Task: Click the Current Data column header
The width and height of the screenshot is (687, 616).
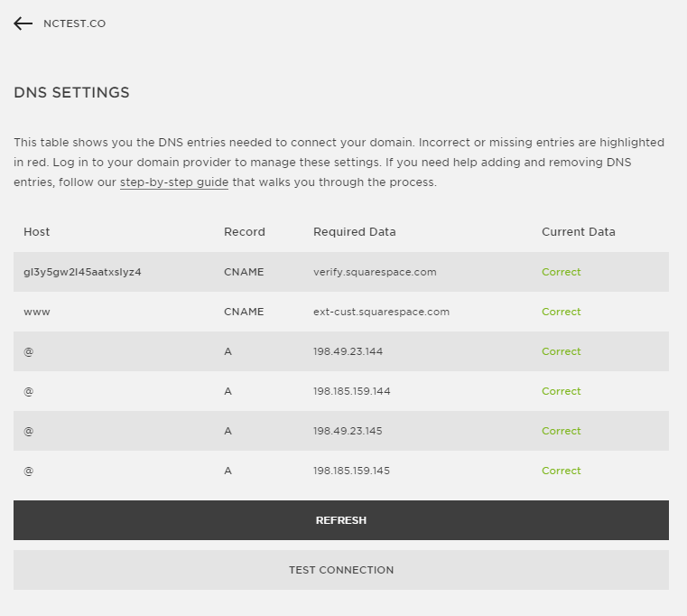Action: pyautogui.click(x=579, y=231)
